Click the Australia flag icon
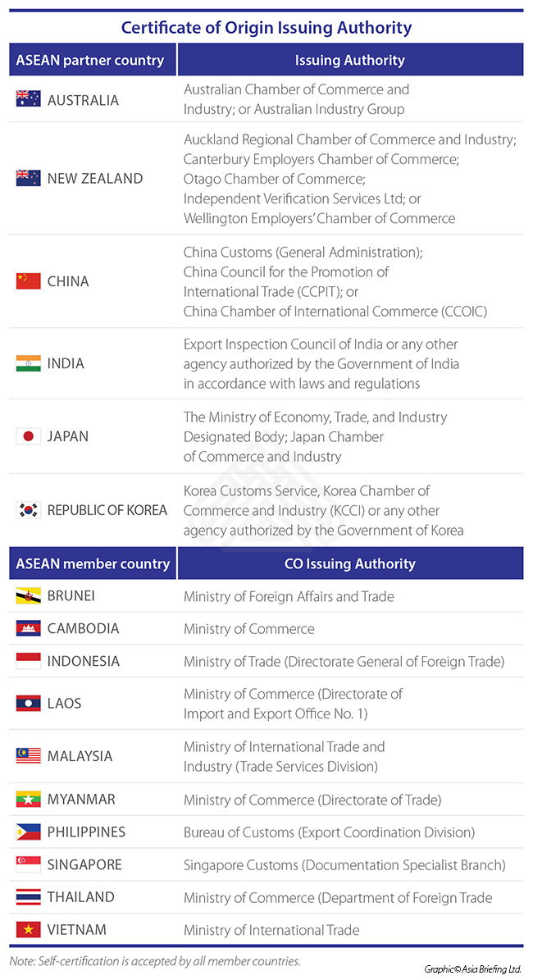 [x=28, y=100]
